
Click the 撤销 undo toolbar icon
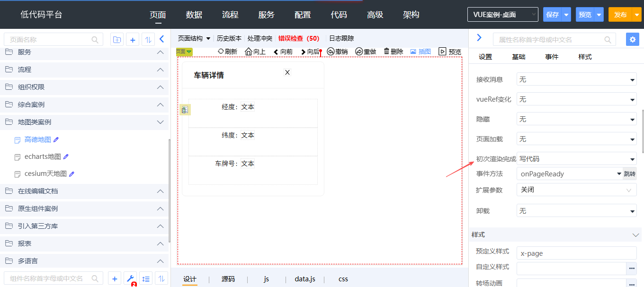331,52
